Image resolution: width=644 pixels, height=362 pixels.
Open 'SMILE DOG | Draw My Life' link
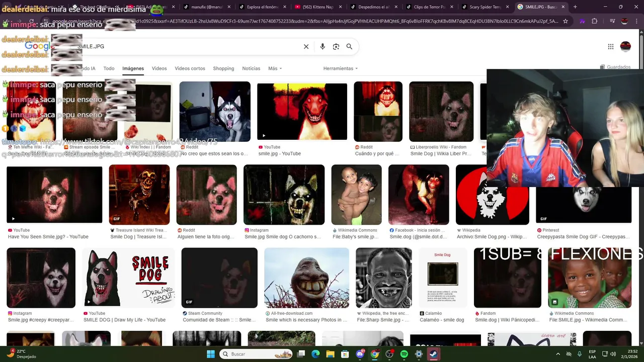[124, 320]
